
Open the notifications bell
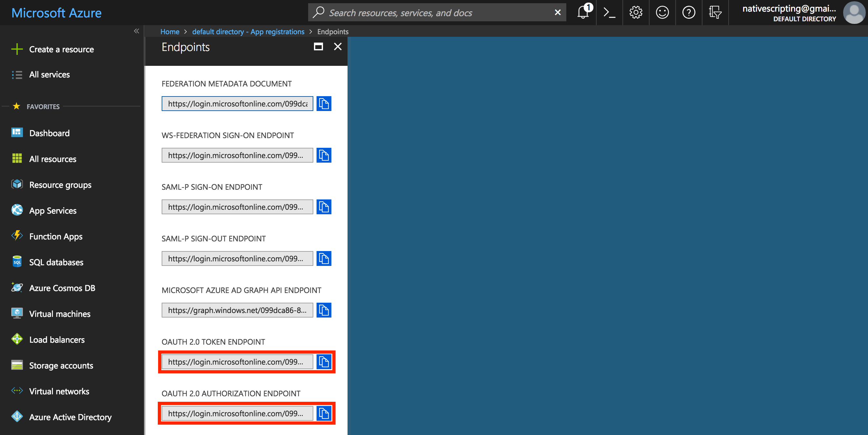point(583,13)
